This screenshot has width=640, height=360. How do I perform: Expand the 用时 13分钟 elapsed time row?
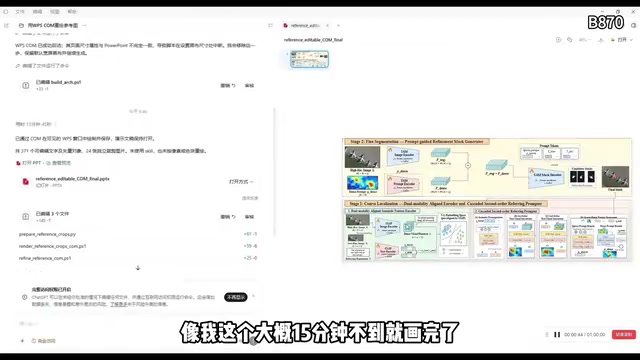coord(36,124)
